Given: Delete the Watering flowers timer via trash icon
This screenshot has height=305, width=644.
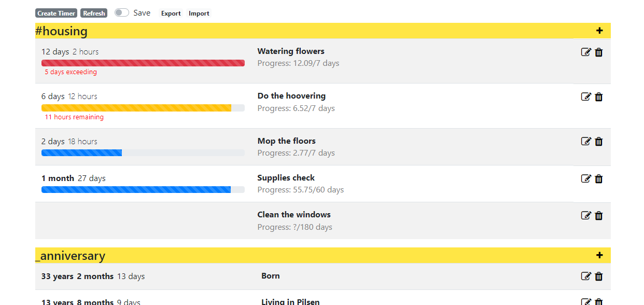Looking at the screenshot, I should pos(598,52).
